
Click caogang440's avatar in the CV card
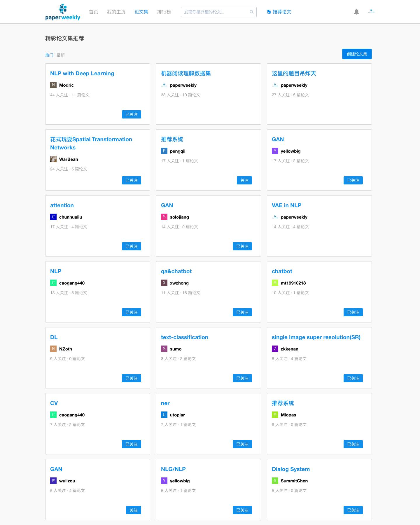(x=53, y=415)
